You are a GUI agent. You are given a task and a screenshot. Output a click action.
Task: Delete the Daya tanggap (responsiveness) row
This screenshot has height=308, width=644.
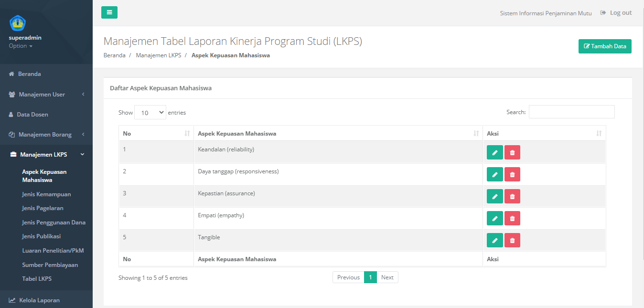[x=512, y=174]
